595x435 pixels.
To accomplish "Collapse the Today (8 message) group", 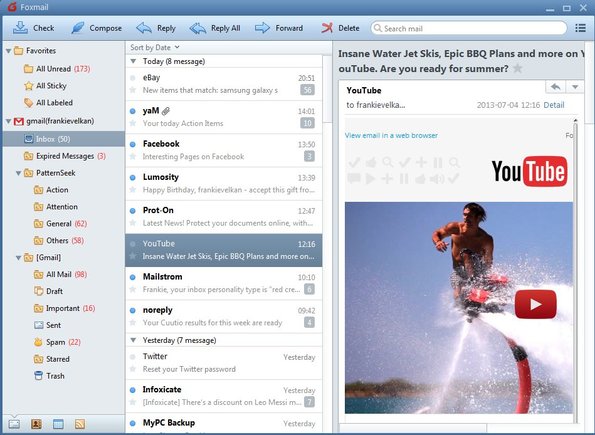I will pos(133,61).
